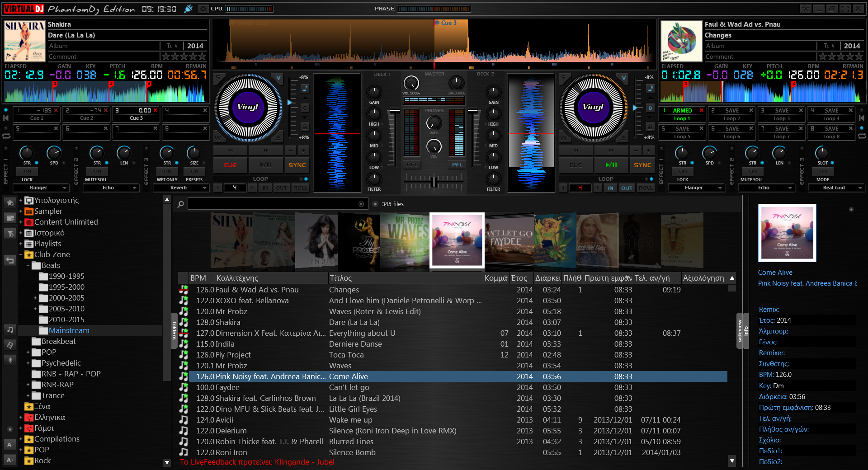This screenshot has height=470, width=868.
Task: Turn on Flanger effect 1 on deck 1
Action: coord(27,172)
